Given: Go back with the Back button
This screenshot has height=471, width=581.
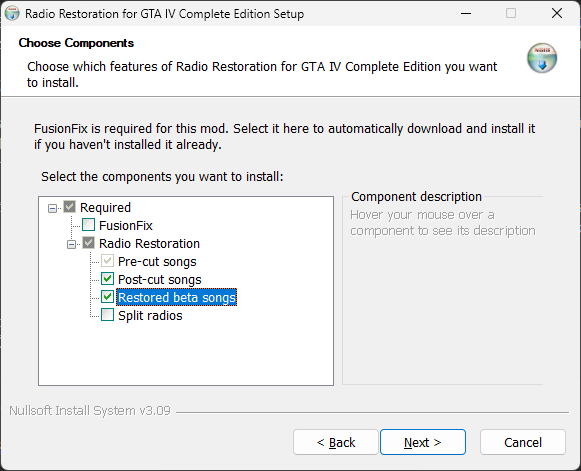Looking at the screenshot, I should [x=336, y=442].
